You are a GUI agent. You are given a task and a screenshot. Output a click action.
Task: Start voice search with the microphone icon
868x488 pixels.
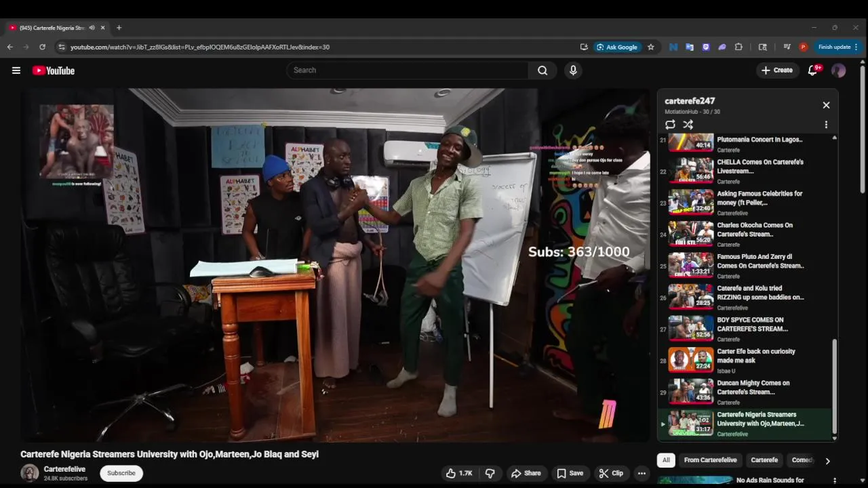[x=573, y=70]
